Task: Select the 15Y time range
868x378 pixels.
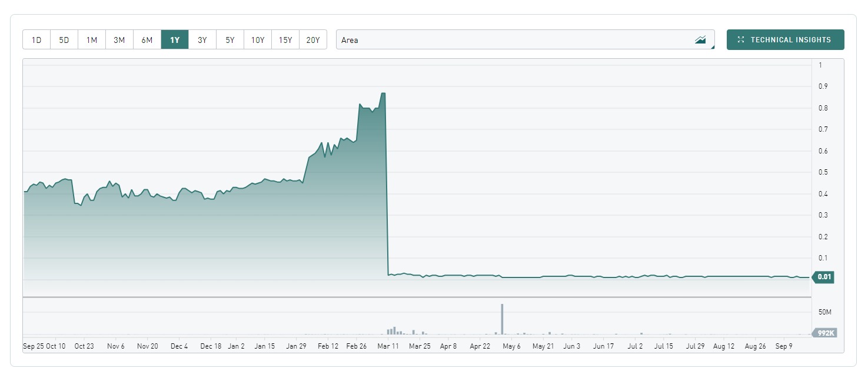Action: click(x=285, y=40)
